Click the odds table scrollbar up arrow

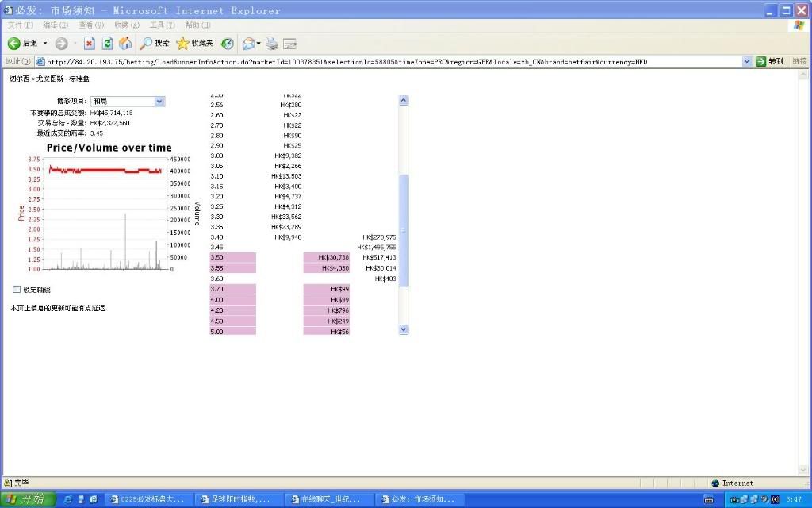click(403, 101)
